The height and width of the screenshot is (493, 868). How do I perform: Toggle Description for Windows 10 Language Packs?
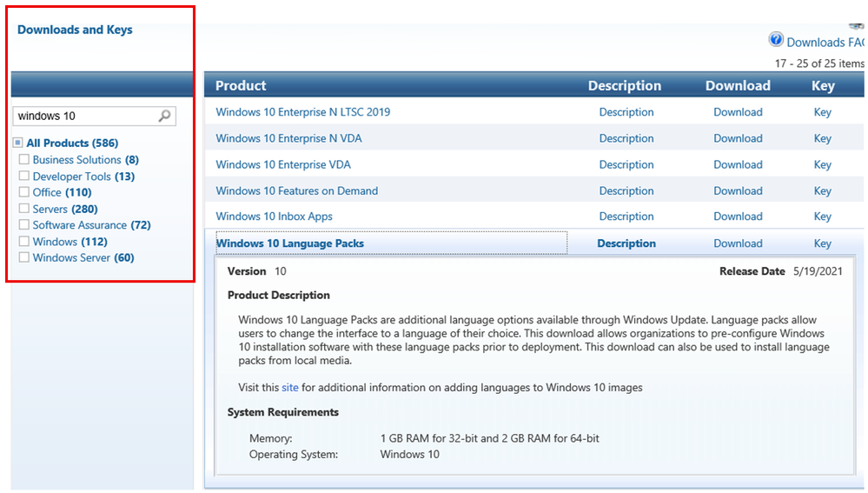(626, 243)
